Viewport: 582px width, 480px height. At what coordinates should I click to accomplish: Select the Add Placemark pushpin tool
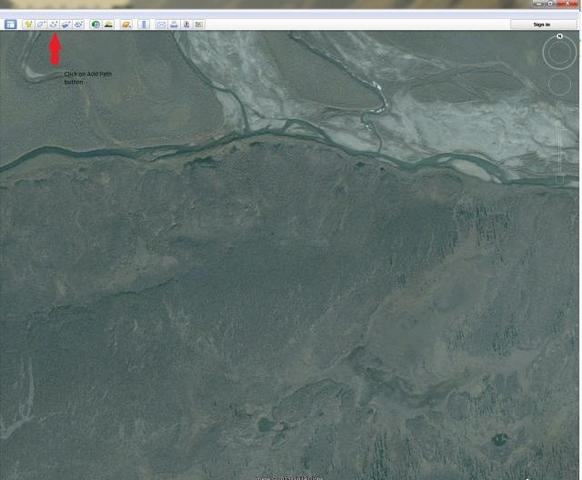click(x=29, y=25)
